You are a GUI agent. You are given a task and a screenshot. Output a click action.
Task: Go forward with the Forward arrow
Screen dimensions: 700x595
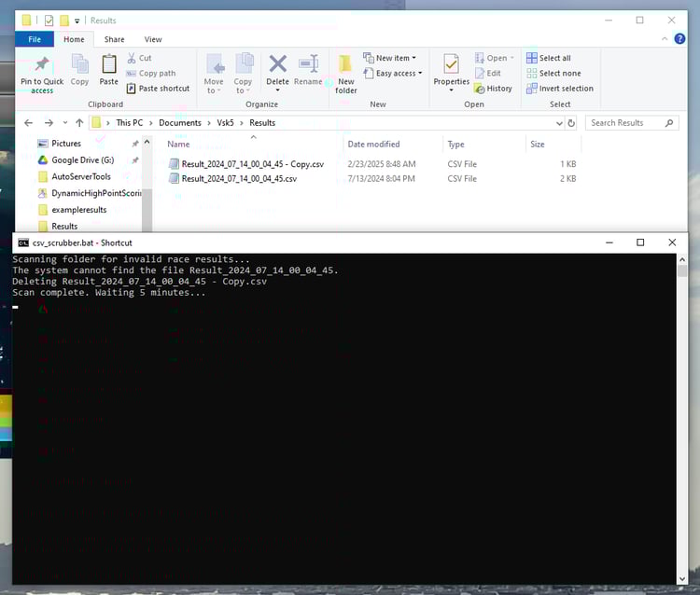pos(49,123)
